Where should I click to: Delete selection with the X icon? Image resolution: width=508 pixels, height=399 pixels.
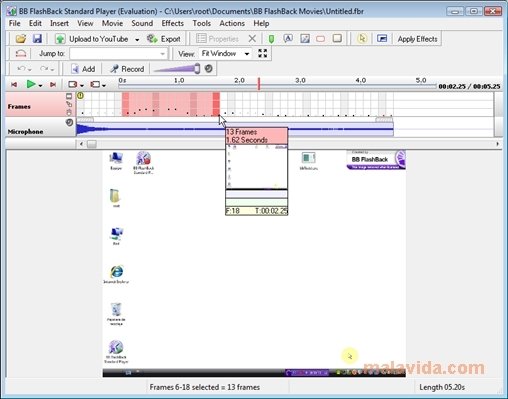click(252, 39)
